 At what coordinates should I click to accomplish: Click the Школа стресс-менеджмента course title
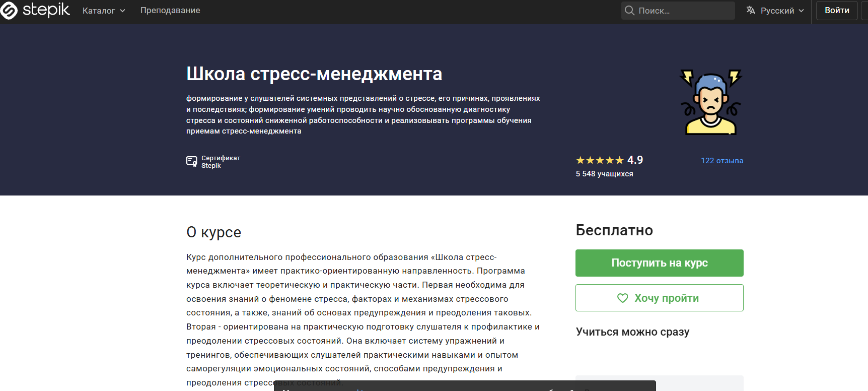pyautogui.click(x=314, y=74)
